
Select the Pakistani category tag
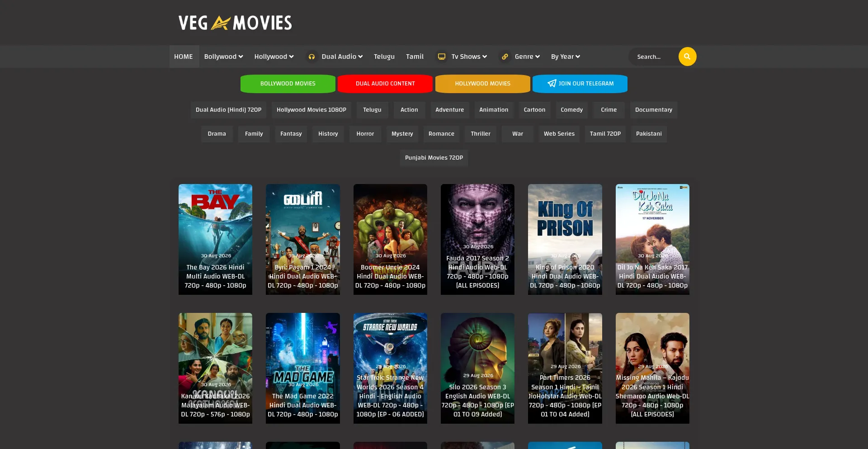pyautogui.click(x=649, y=134)
